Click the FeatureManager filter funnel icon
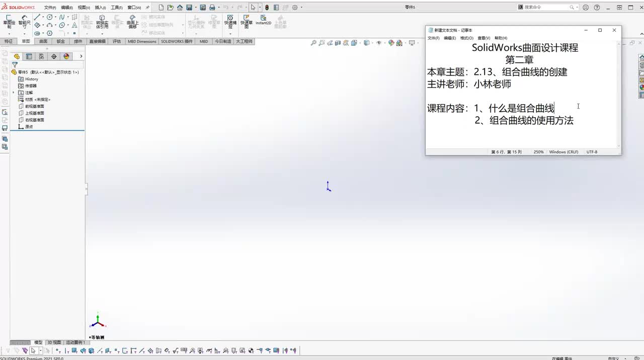644x360 pixels. pos(15,65)
